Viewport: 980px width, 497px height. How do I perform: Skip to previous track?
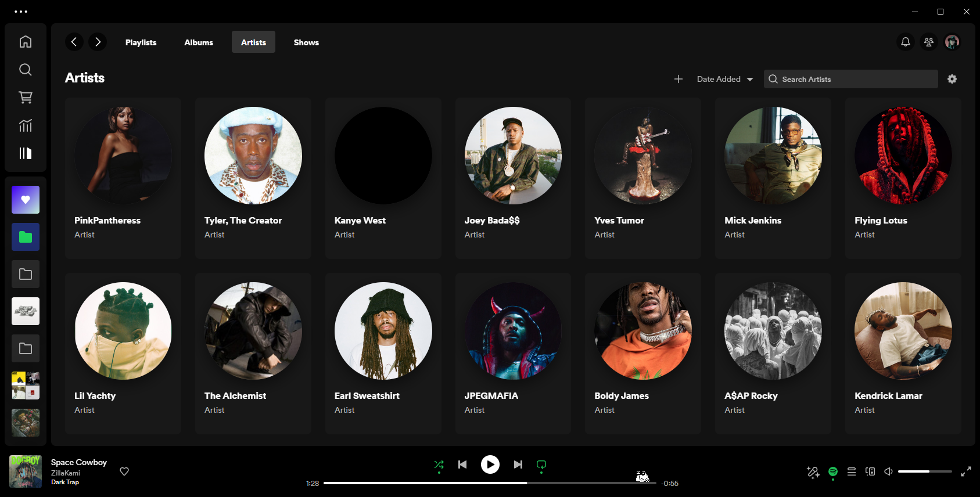[x=462, y=464]
